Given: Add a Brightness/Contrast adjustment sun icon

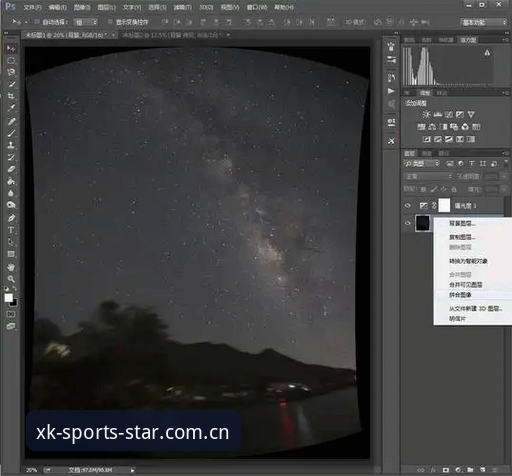Looking at the screenshot, I should (x=426, y=115).
